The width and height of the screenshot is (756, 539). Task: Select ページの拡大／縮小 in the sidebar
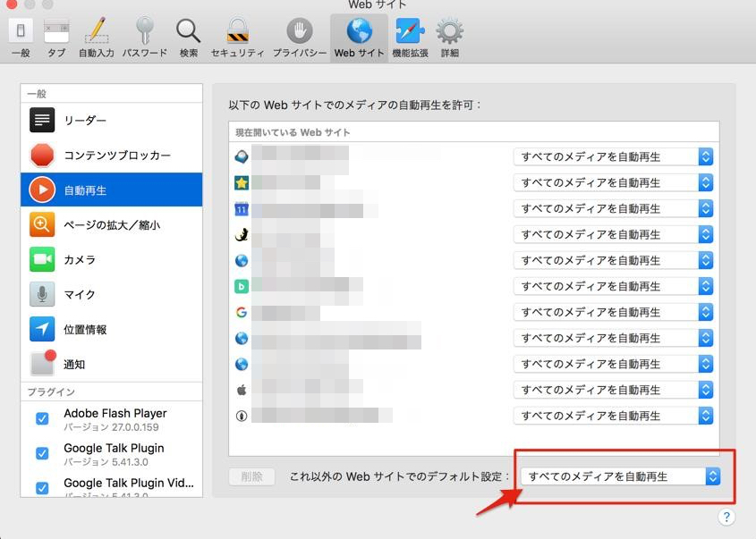[x=111, y=225]
